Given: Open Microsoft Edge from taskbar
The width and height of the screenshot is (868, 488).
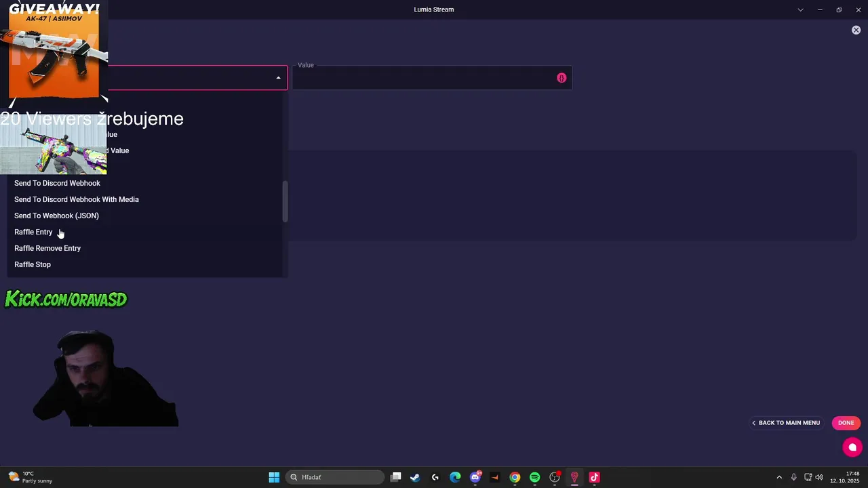Looking at the screenshot, I should 455,477.
